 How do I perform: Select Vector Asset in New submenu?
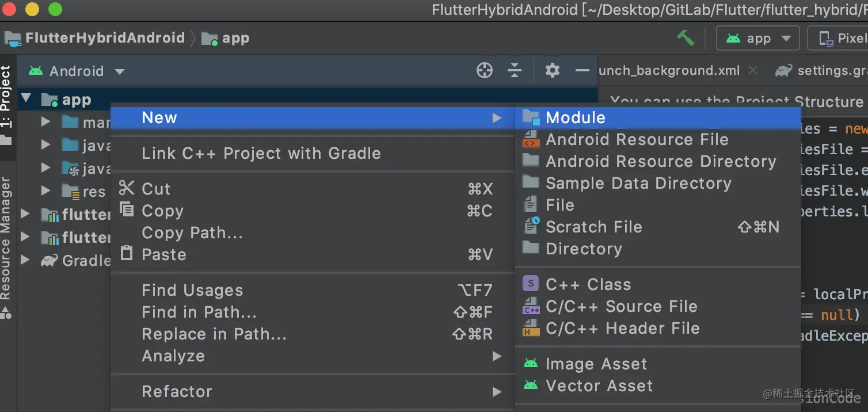[x=658, y=386]
